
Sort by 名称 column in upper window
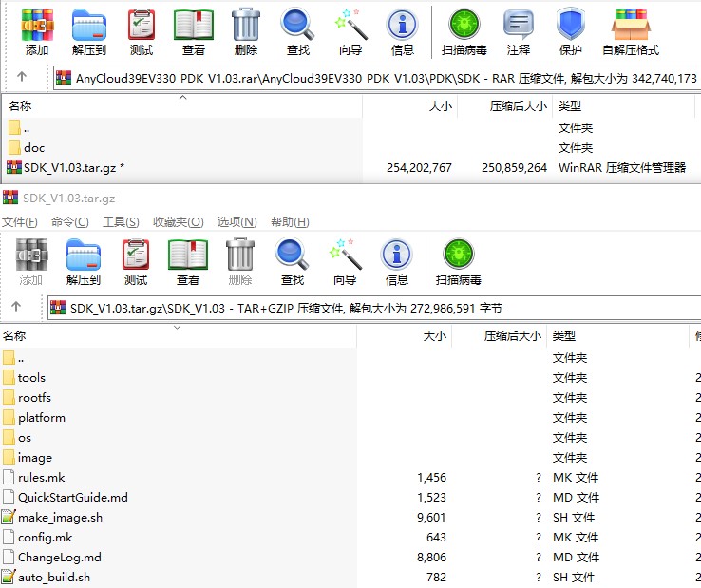click(182, 106)
